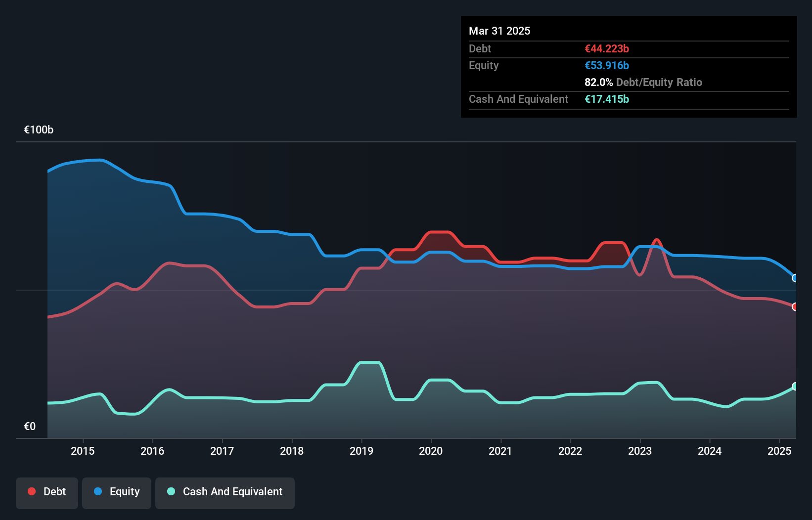Toggle the Equity series legend button
The image size is (812, 520).
[x=117, y=493]
